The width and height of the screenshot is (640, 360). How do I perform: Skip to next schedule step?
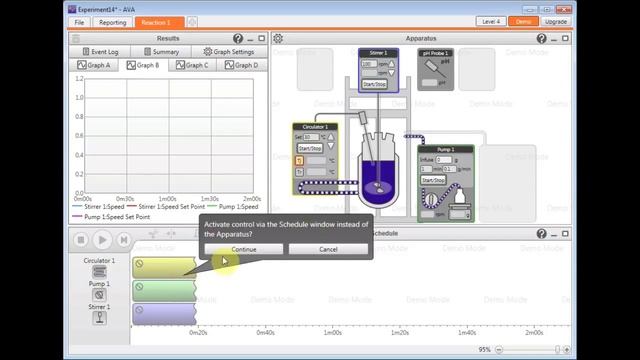[124, 240]
